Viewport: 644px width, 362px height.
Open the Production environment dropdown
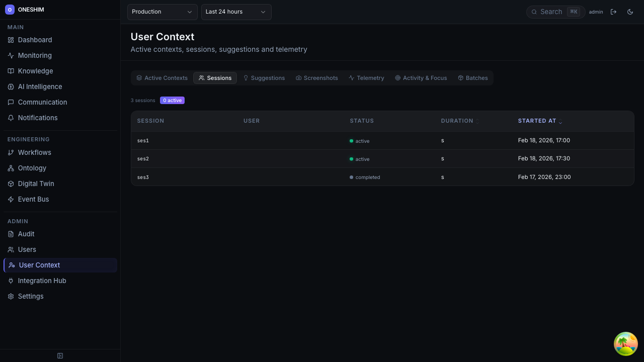(162, 12)
